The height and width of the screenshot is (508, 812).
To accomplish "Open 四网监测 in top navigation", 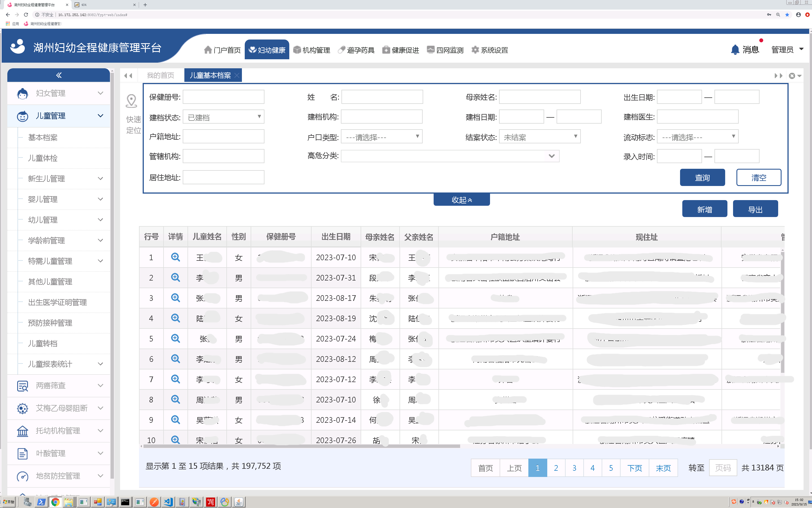I will 445,50.
